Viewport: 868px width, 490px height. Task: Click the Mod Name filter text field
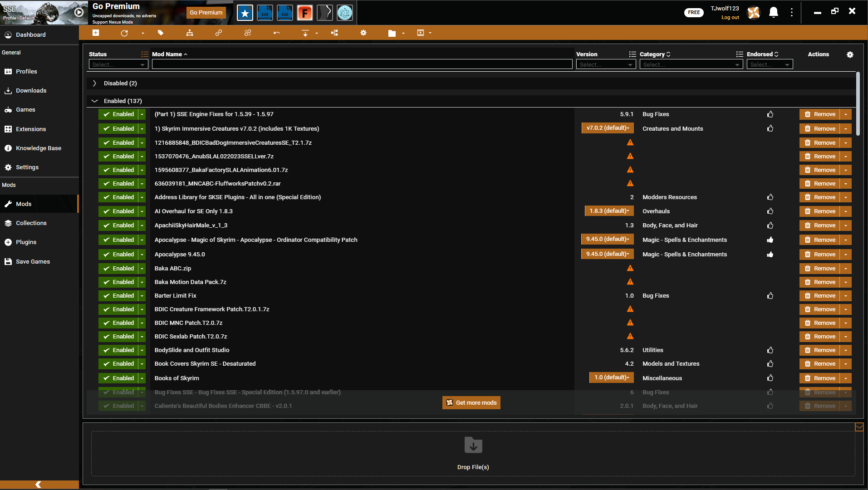coord(362,64)
